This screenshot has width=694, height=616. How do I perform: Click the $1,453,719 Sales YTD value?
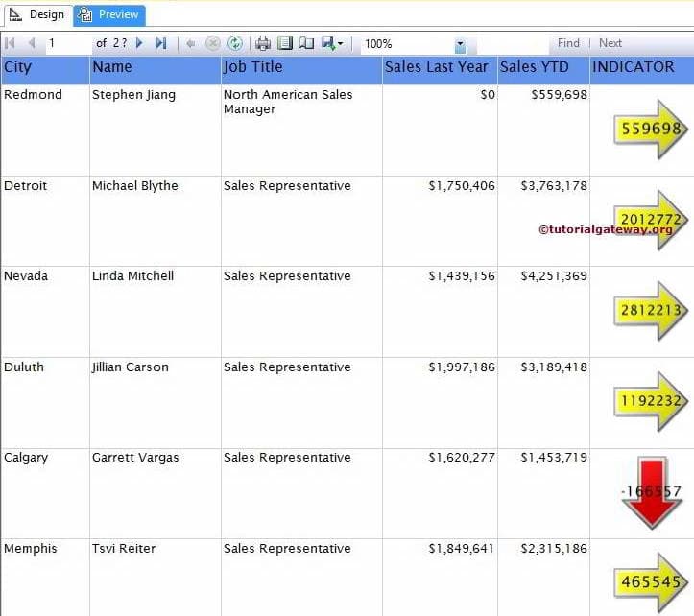[x=554, y=458]
